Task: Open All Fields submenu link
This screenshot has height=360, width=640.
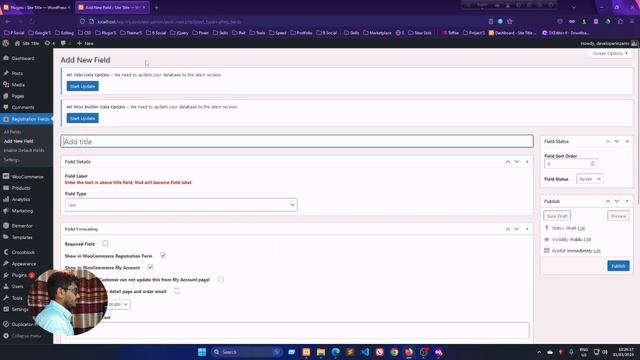Action: 12,132
